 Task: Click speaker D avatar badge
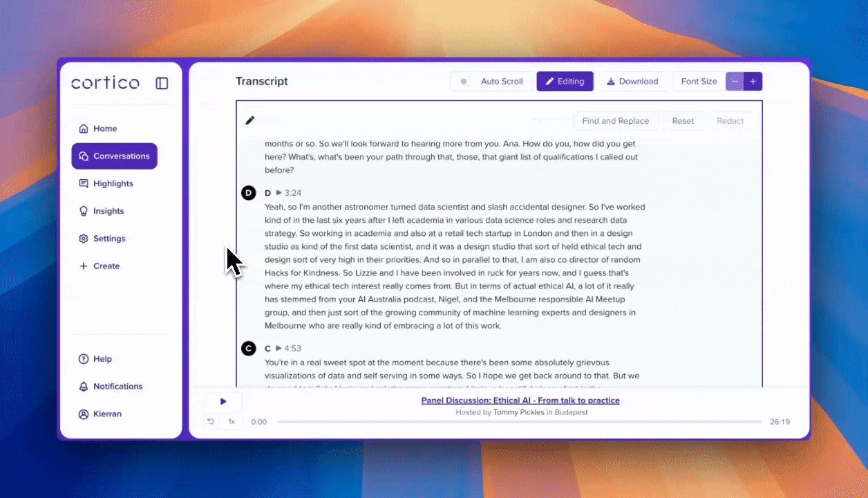click(249, 193)
